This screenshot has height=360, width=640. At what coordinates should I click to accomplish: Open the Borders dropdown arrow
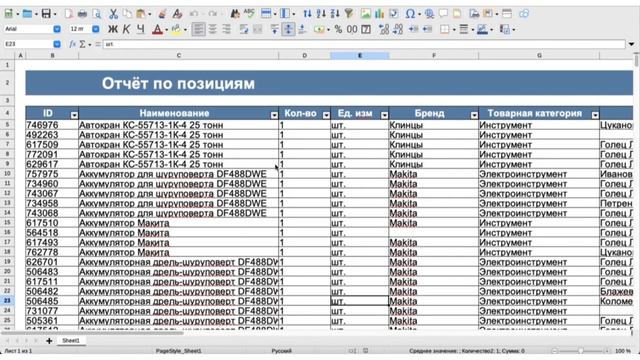point(454,29)
